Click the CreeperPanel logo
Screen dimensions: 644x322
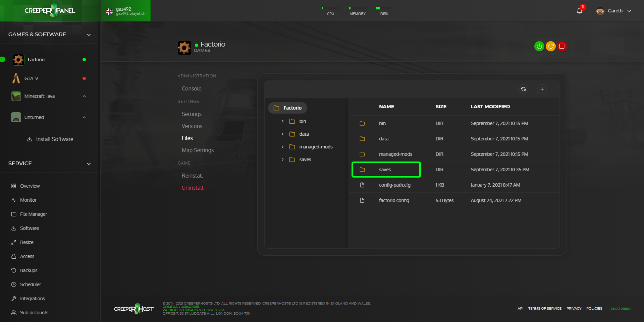click(50, 11)
